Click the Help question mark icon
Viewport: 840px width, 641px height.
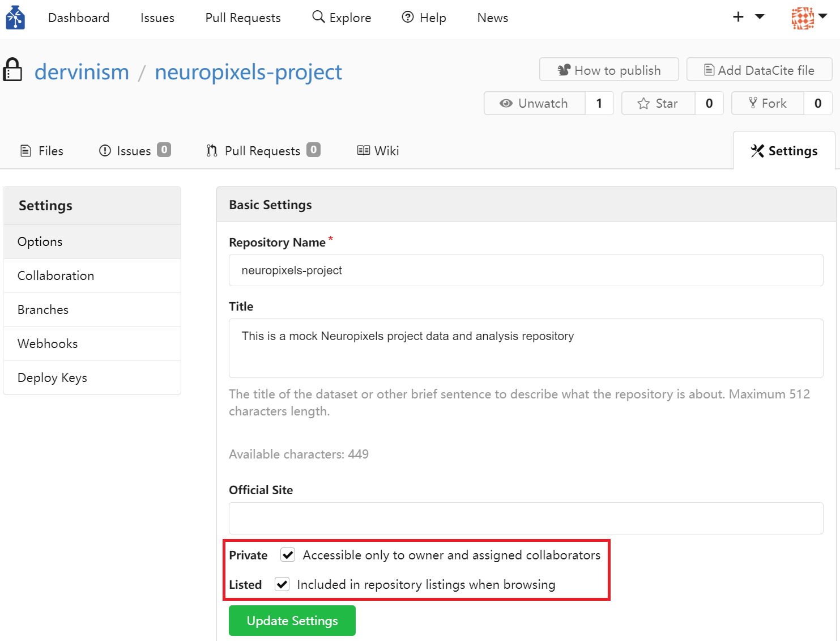408,17
